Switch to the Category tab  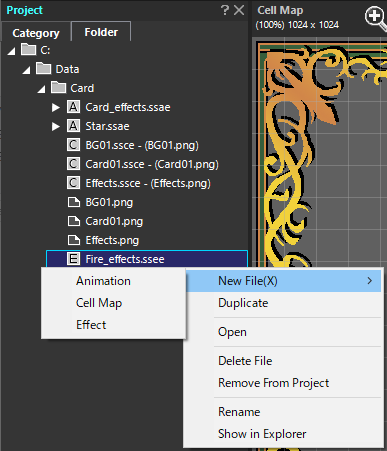click(x=36, y=33)
